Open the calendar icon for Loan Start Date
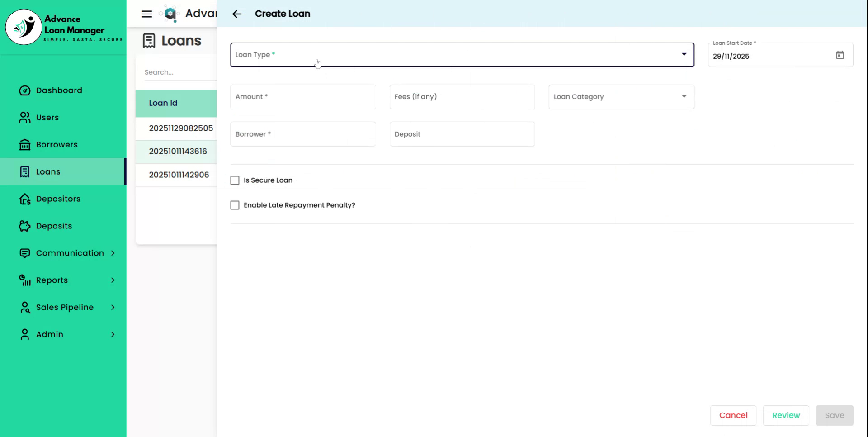The image size is (868, 437). pyautogui.click(x=840, y=55)
